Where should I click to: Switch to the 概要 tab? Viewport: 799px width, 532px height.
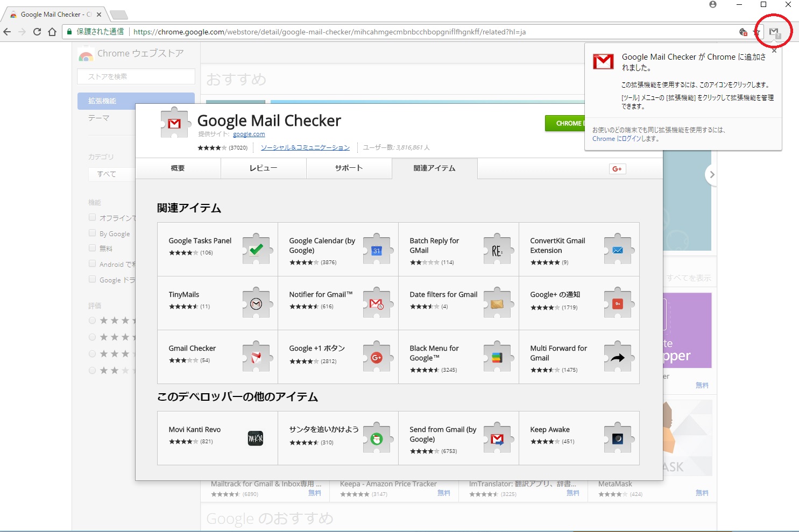178,168
